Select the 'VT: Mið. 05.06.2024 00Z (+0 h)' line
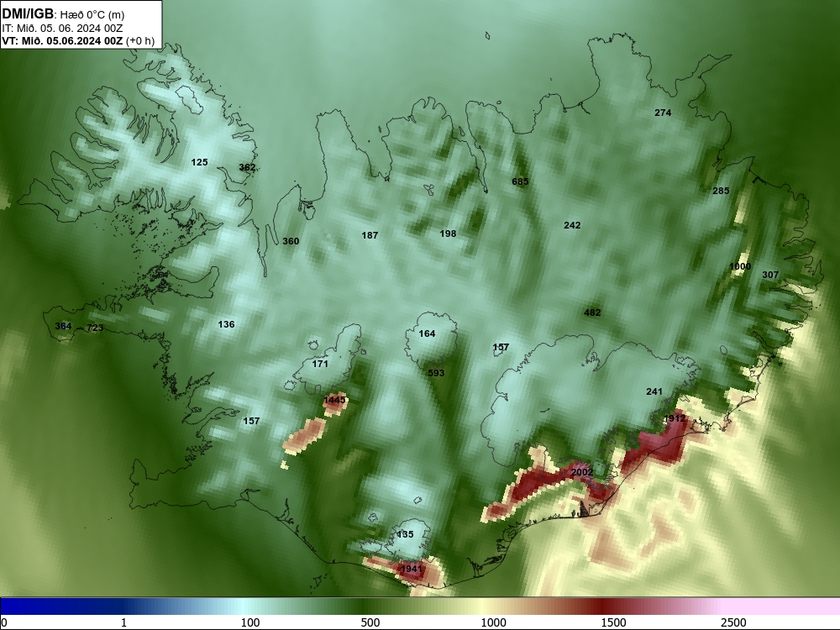840x630 pixels. tap(78, 40)
